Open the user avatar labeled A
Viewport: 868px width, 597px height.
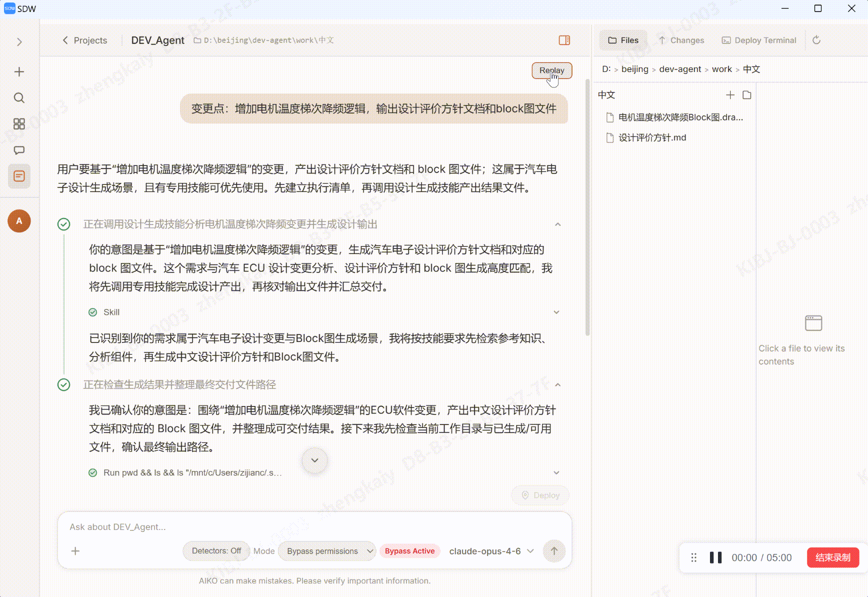(19, 221)
